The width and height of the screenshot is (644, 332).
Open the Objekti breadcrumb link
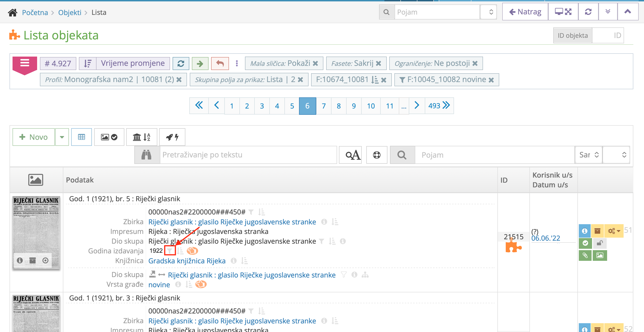(70, 13)
